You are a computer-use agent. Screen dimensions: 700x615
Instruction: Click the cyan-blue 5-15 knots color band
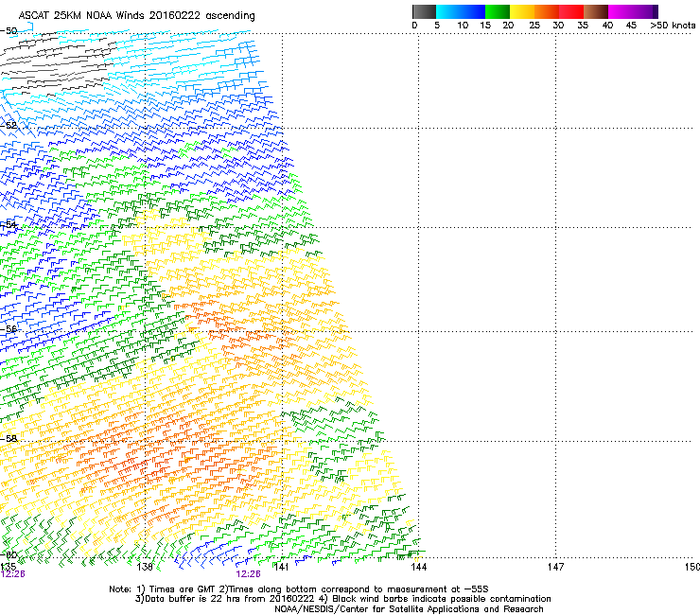coord(461,11)
